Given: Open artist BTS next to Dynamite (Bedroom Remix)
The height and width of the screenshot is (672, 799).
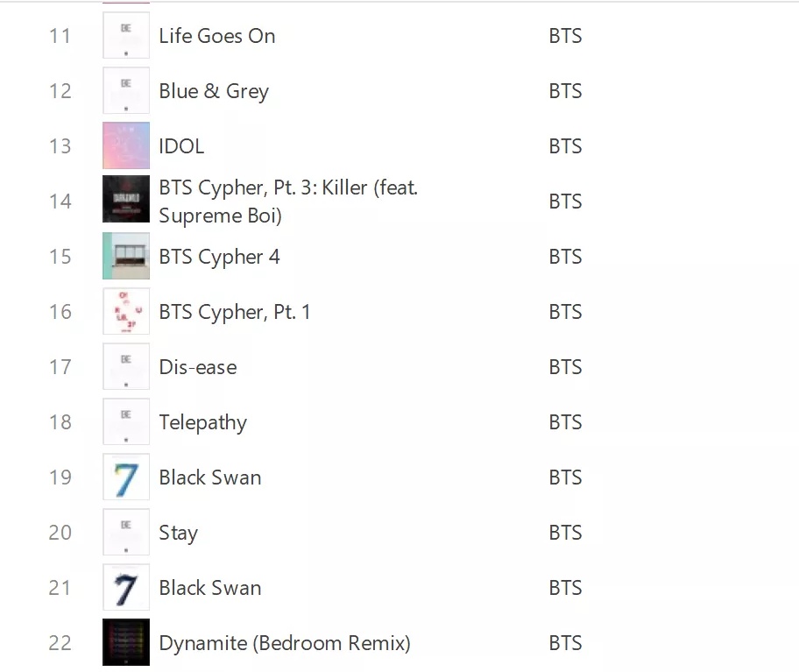Looking at the screenshot, I should (x=565, y=642).
